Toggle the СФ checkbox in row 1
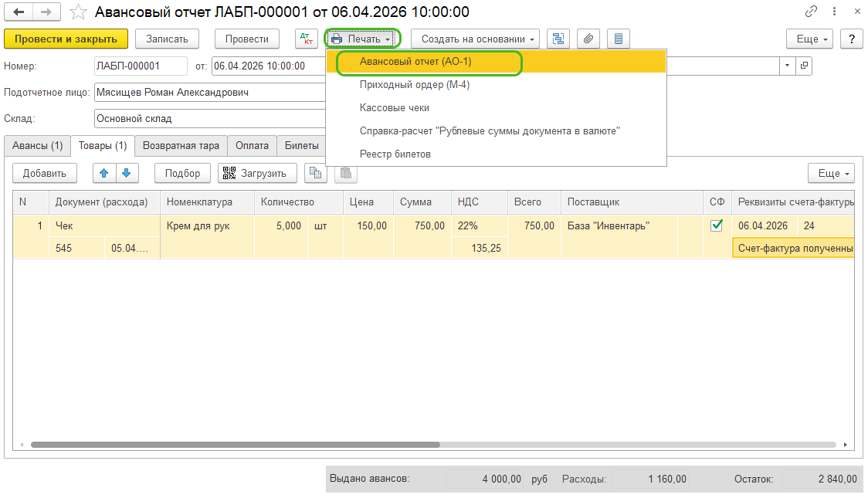This screenshot has height=498, width=868. pyautogui.click(x=717, y=225)
